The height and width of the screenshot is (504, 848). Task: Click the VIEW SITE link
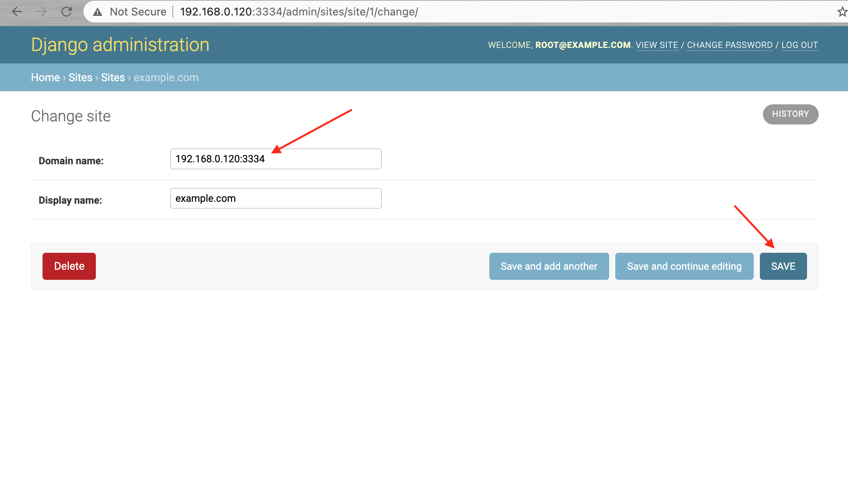(x=657, y=45)
